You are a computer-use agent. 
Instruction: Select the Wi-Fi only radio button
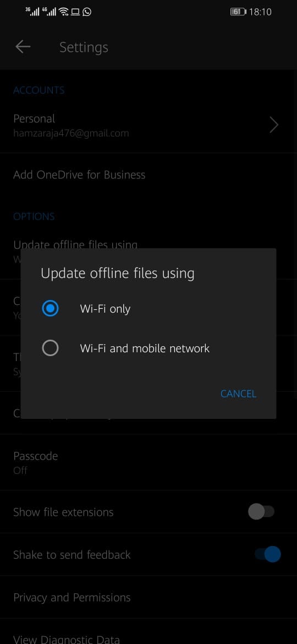(50, 308)
